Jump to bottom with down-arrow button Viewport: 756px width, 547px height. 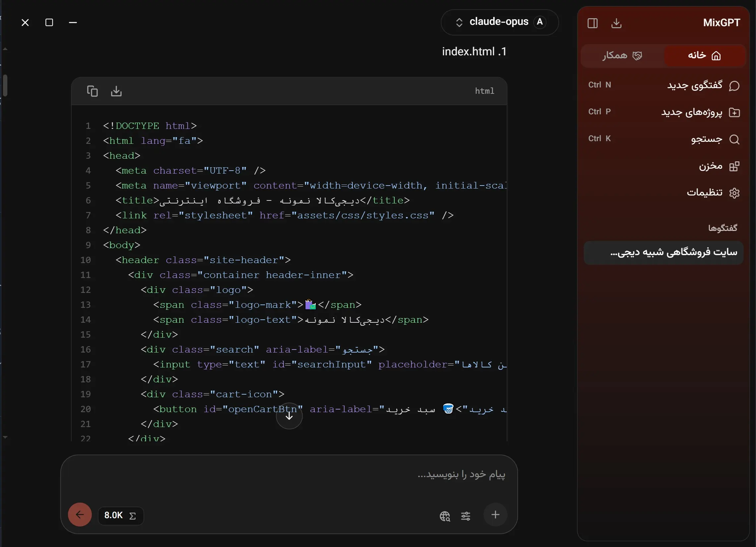(289, 416)
